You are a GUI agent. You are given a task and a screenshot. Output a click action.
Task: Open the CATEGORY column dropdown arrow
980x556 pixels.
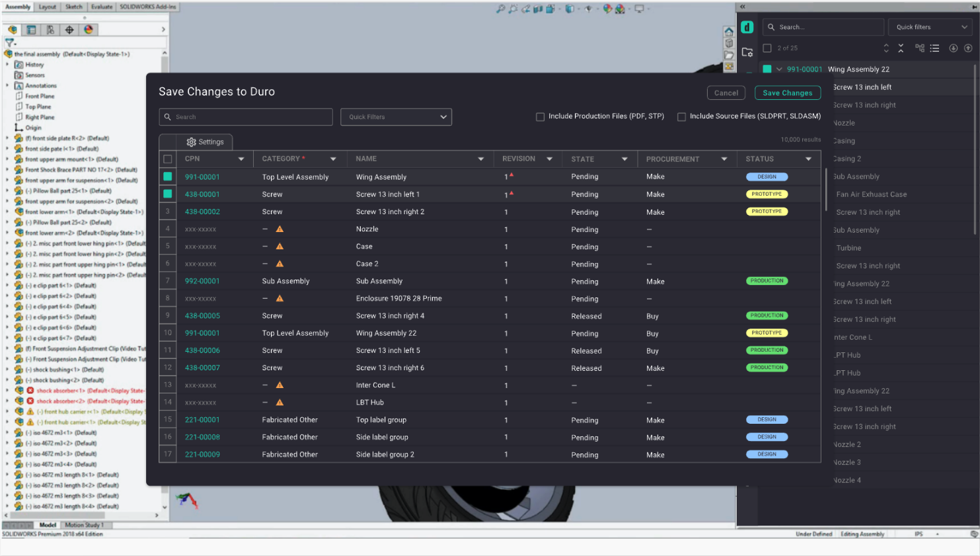click(x=333, y=159)
